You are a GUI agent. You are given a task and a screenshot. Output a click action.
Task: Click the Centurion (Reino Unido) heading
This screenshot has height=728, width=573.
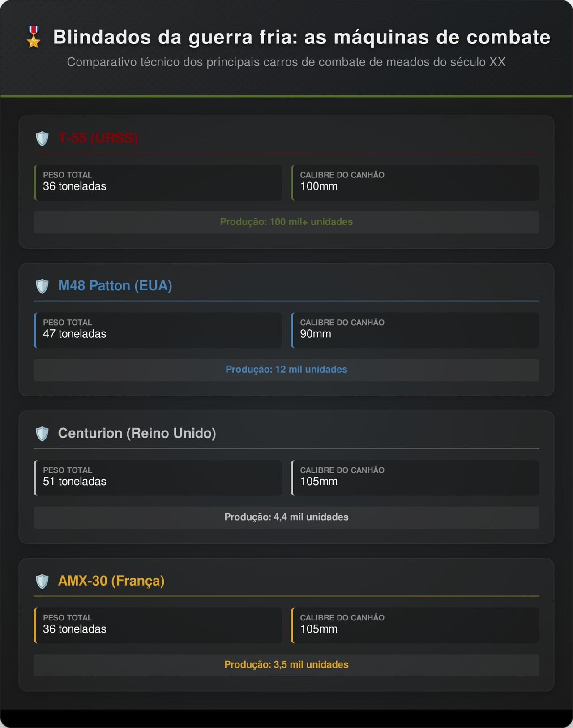pyautogui.click(x=137, y=433)
